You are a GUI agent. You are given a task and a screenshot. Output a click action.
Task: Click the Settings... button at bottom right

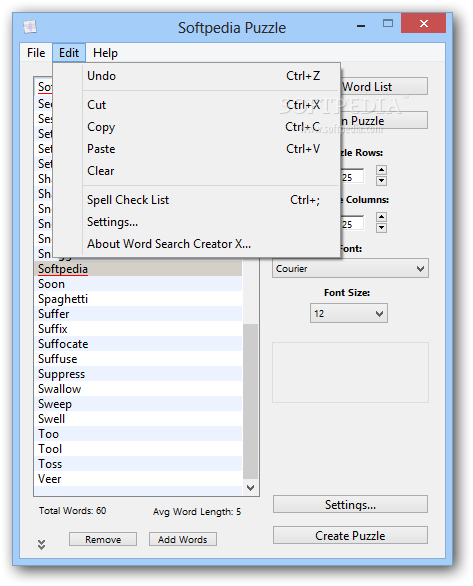tap(350, 505)
